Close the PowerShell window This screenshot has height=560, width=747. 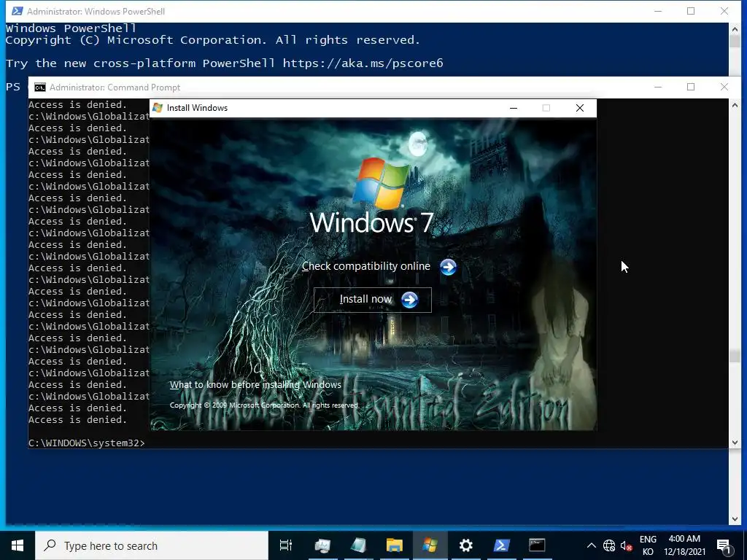pyautogui.click(x=724, y=11)
